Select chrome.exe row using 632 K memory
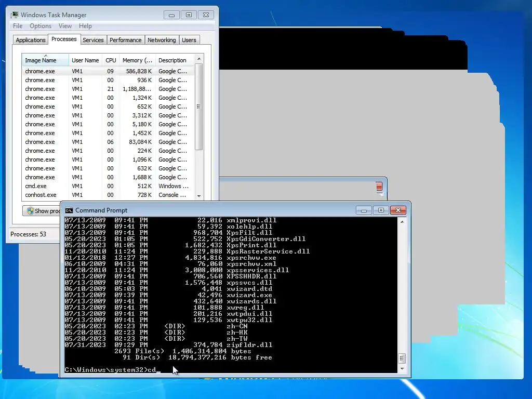Viewport: 532px width, 399px height. click(109, 168)
